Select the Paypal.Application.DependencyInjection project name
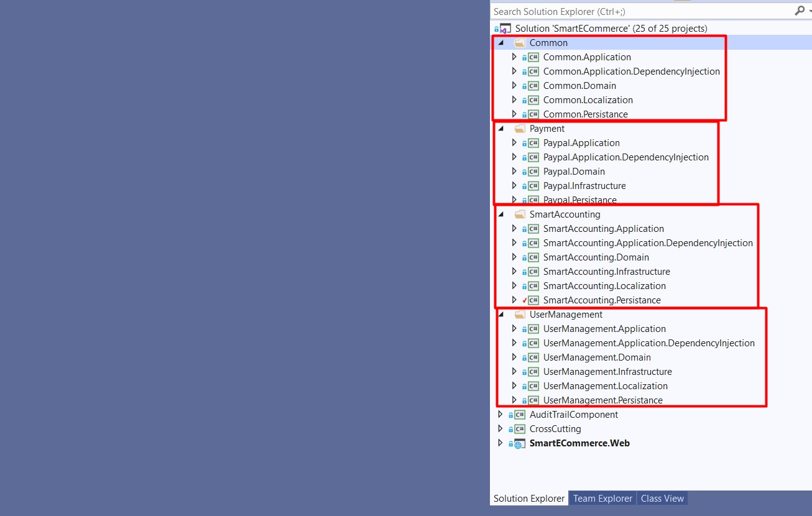Screen dimensions: 812x516 pos(626,157)
